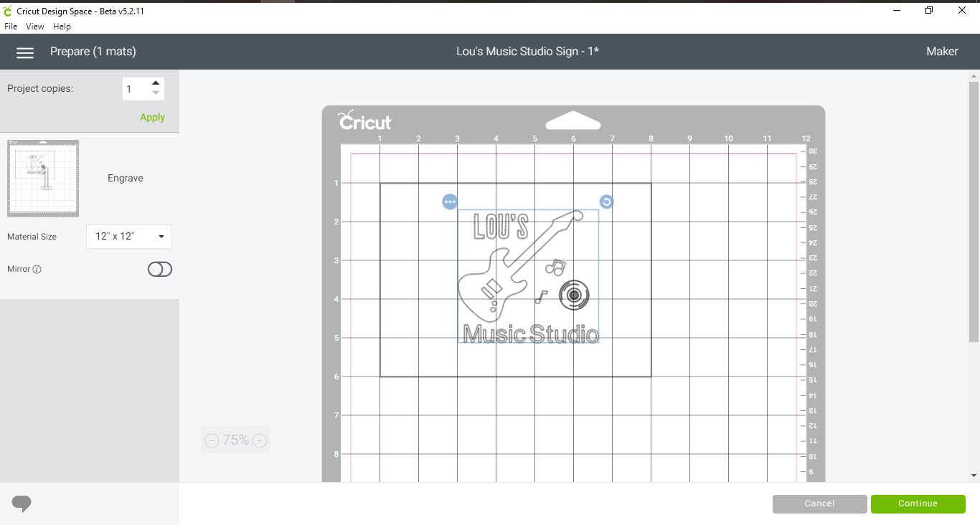Decrease project copies with down arrow

(x=156, y=93)
